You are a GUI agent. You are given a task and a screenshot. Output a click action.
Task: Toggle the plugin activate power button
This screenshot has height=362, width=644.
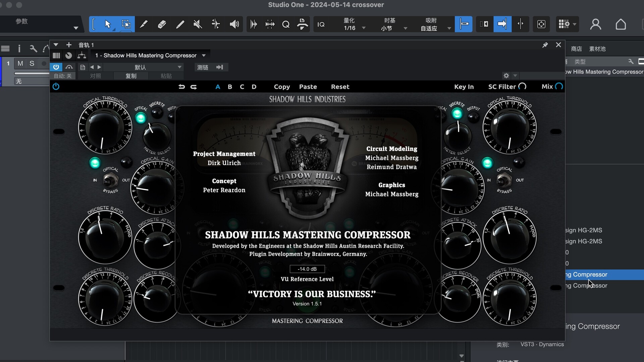(x=56, y=67)
